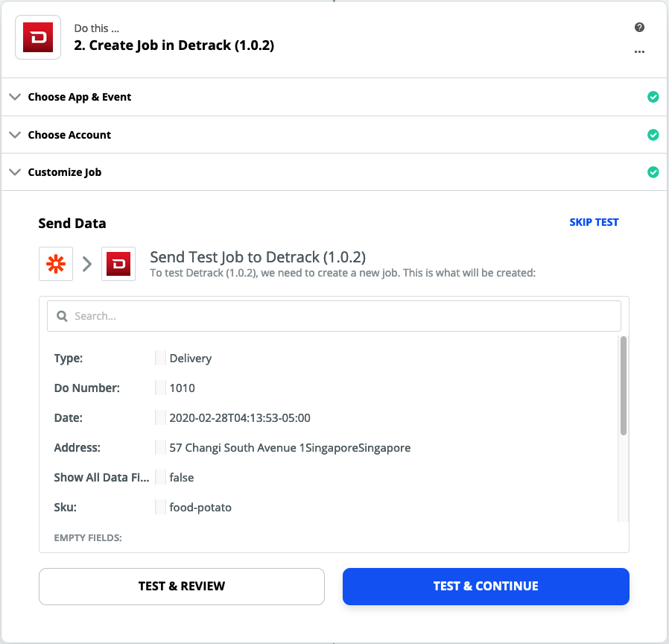Click the food-potato Sku value
The image size is (669, 644).
tap(200, 507)
